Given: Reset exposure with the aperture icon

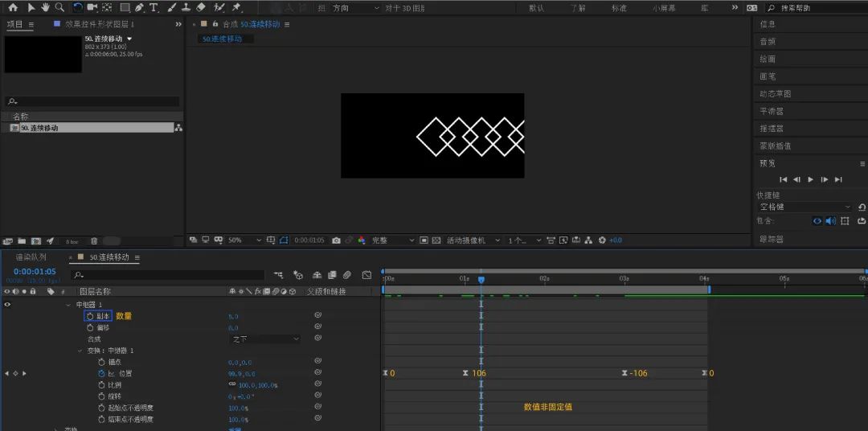Looking at the screenshot, I should [602, 240].
